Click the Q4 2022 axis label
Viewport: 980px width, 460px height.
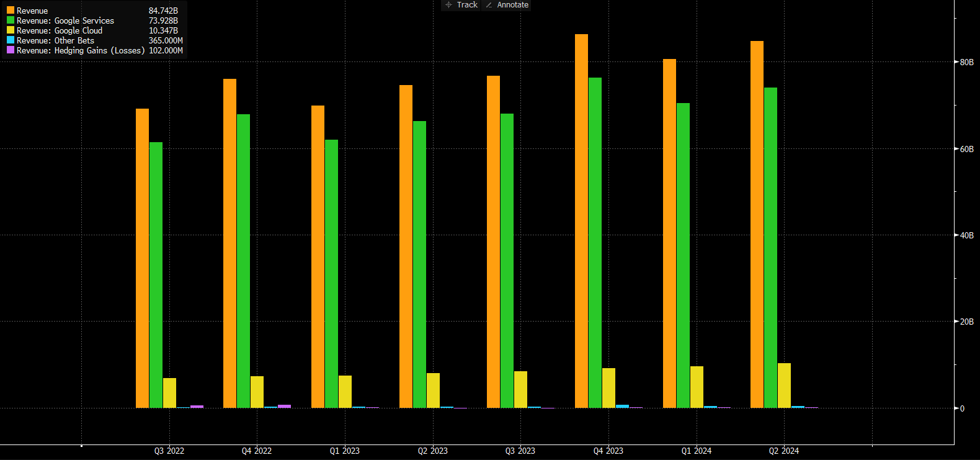tap(257, 451)
